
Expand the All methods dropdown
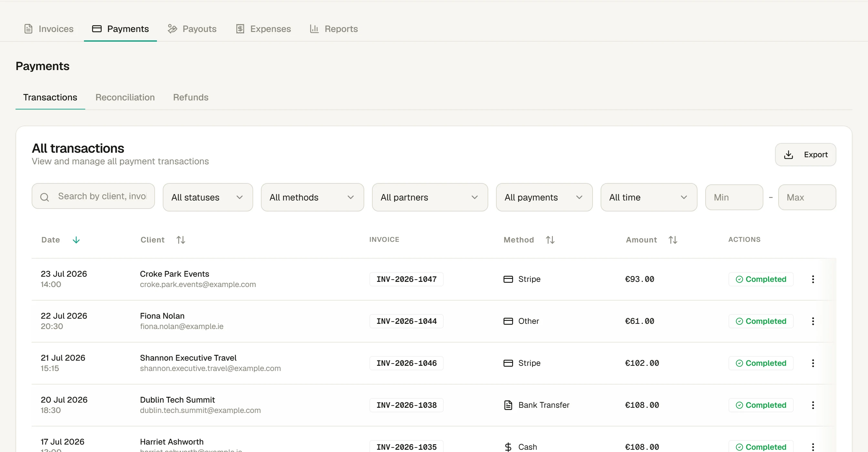tap(312, 197)
